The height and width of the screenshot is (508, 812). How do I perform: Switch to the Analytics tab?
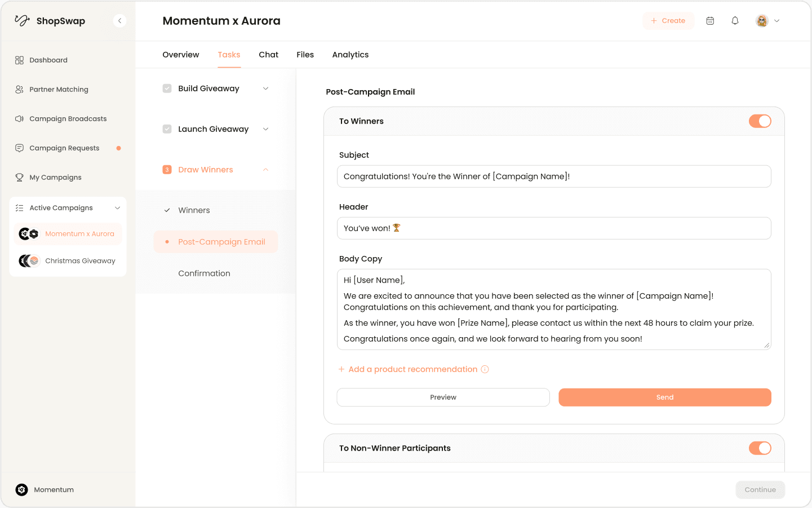coord(350,54)
